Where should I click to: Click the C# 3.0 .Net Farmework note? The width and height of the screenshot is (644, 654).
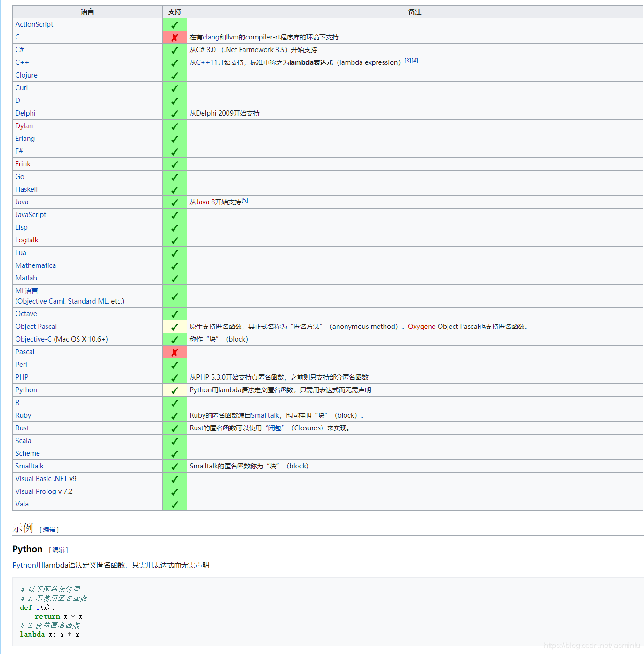[253, 50]
